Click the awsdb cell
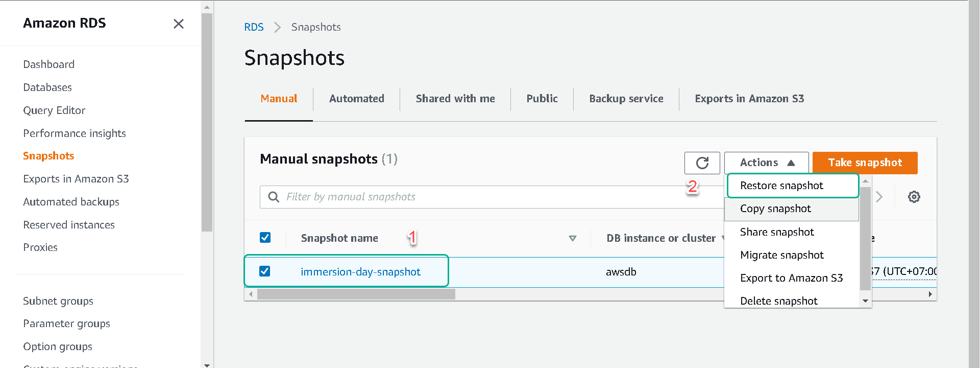980x368 pixels. [x=621, y=272]
